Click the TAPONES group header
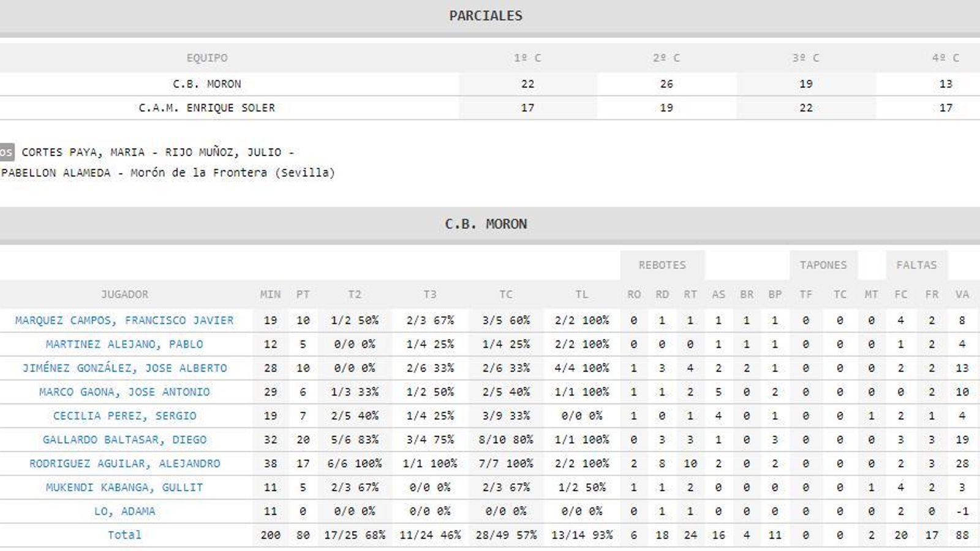 pos(823,265)
